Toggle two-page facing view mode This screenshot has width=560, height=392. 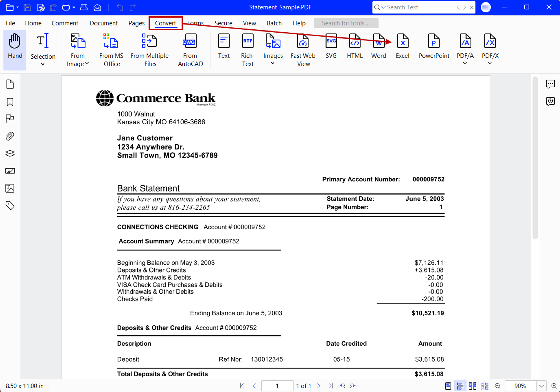[x=473, y=386]
